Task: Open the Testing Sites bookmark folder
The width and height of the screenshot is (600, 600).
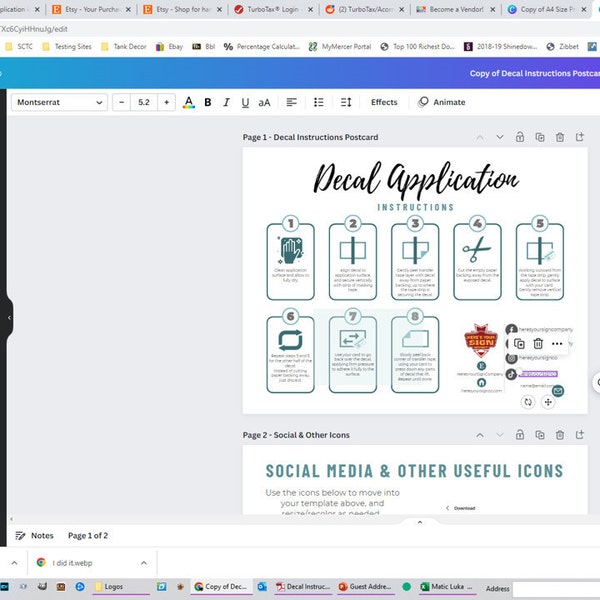Action: click(x=67, y=47)
